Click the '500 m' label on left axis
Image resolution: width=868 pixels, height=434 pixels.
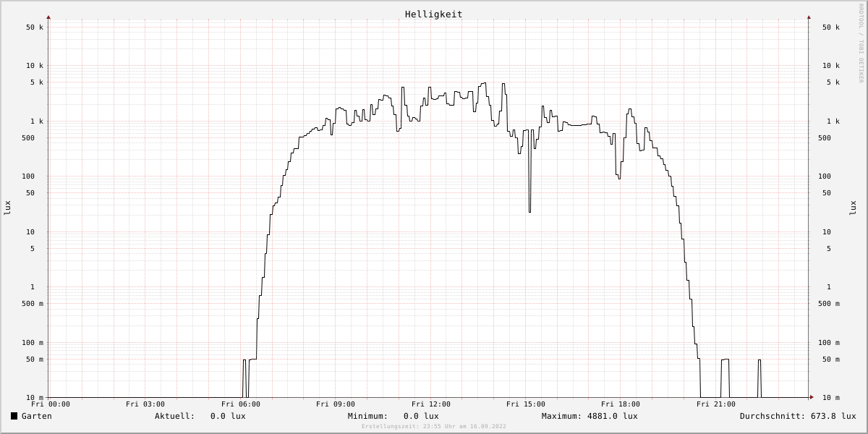click(33, 304)
